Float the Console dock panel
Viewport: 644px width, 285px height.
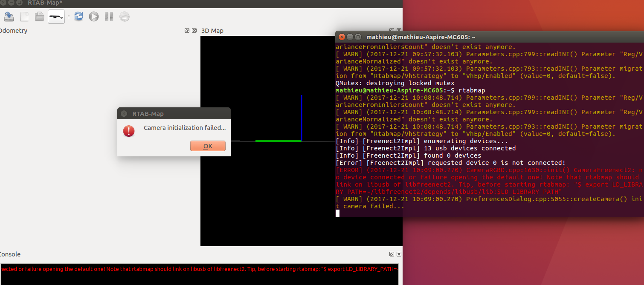(392, 254)
